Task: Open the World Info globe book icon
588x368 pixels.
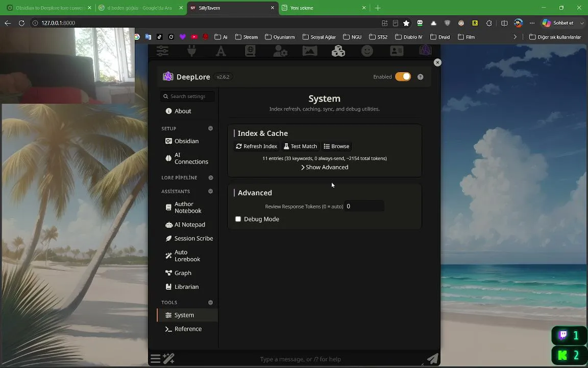Action: 250,51
